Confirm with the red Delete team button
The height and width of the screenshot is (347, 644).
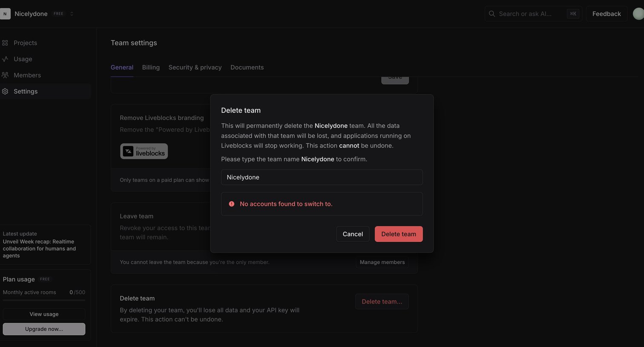tap(399, 234)
